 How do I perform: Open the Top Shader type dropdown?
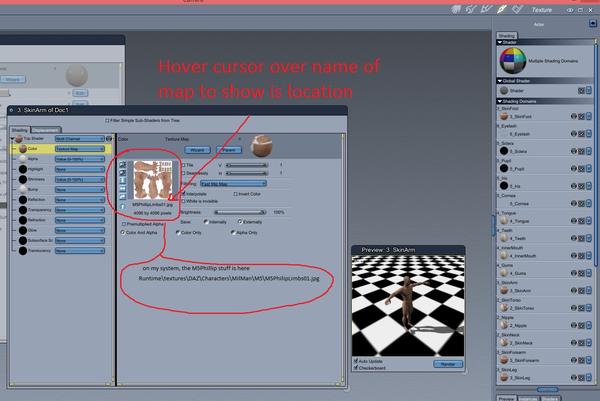click(x=80, y=139)
